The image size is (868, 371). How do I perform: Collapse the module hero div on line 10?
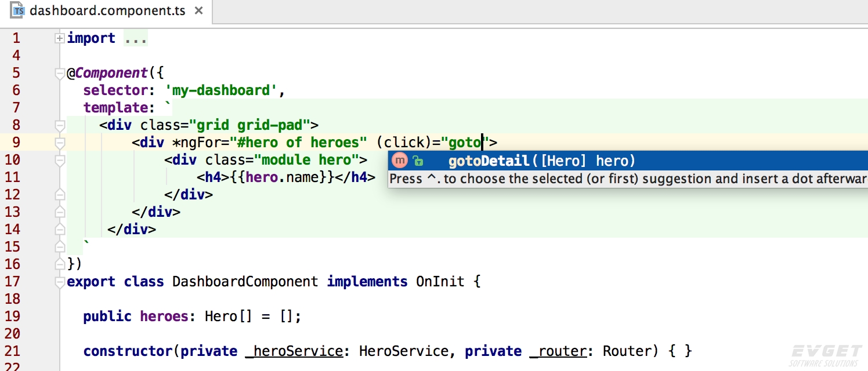pyautogui.click(x=59, y=160)
